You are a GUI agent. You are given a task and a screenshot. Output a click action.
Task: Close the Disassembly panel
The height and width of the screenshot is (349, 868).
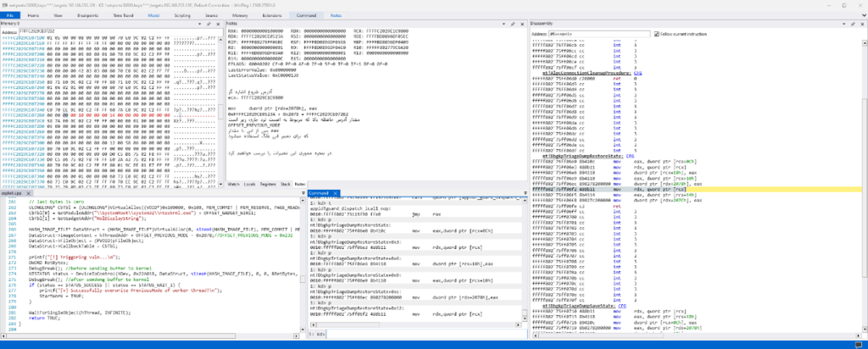(861, 25)
